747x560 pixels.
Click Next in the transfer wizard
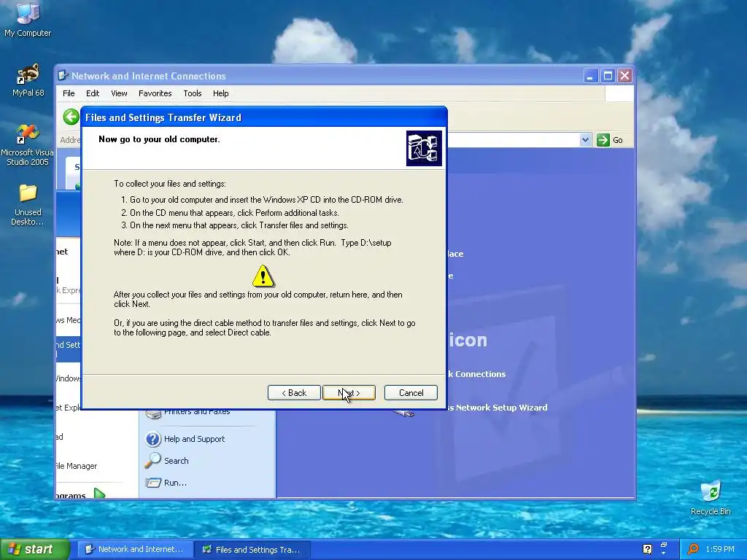(349, 393)
